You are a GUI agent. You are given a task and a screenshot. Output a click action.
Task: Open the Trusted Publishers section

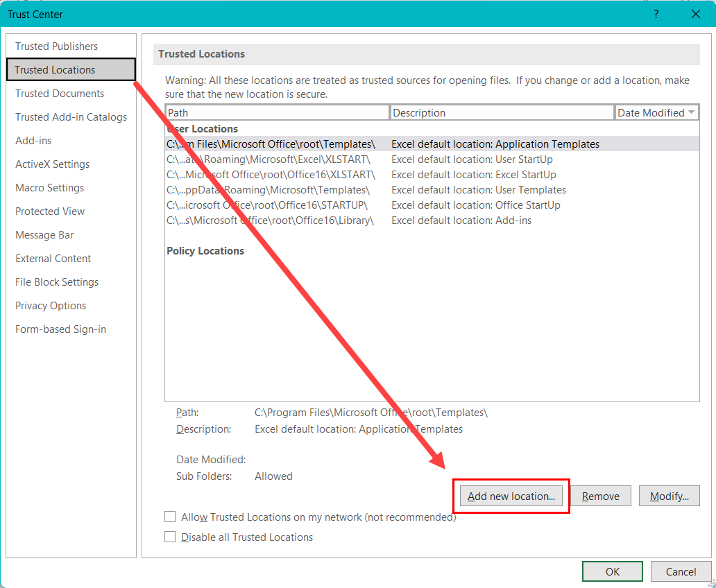tap(57, 46)
